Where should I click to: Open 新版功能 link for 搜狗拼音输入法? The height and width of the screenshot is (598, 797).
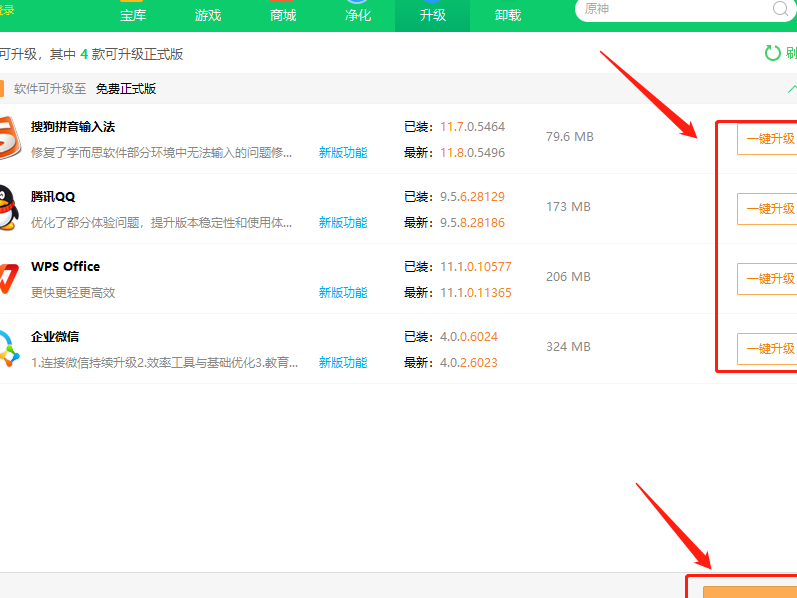pyautogui.click(x=343, y=153)
